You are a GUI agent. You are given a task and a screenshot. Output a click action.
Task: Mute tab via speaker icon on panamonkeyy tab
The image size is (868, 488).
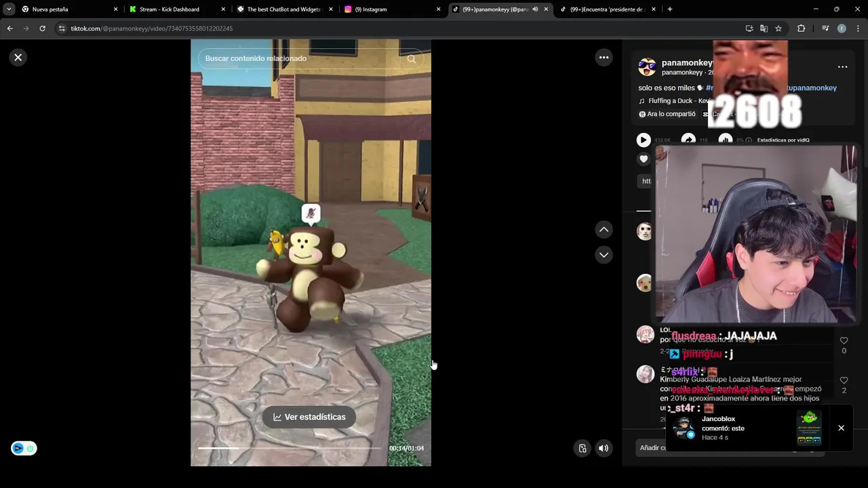pyautogui.click(x=535, y=9)
